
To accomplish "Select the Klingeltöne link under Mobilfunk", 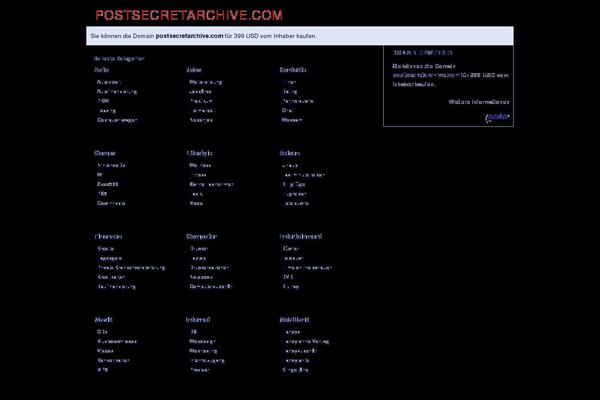I will click(x=295, y=370).
